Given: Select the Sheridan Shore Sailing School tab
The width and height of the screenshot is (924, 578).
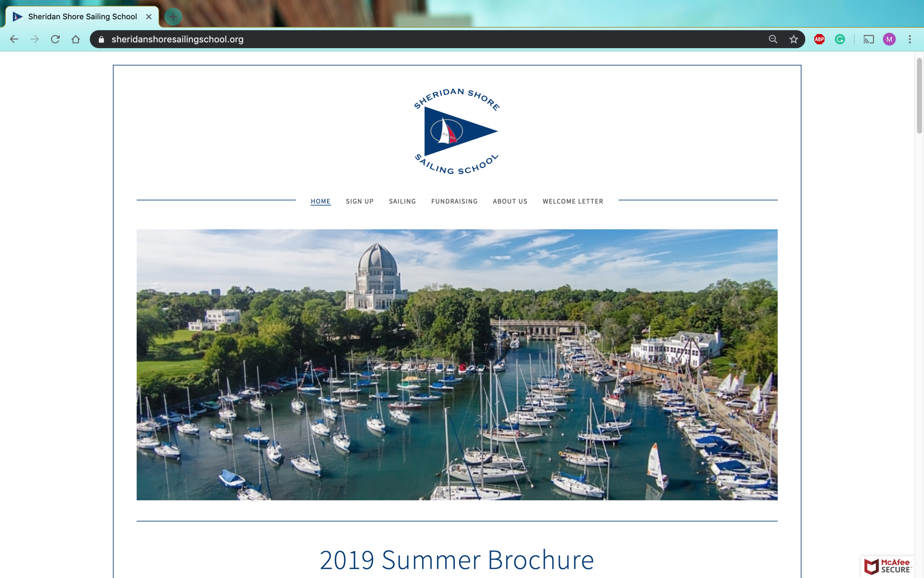Looking at the screenshot, I should 82,16.
